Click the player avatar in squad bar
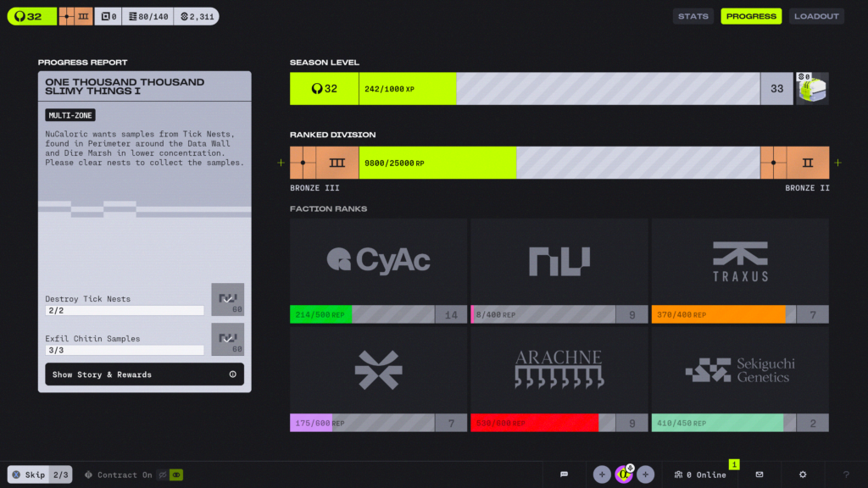 tap(624, 474)
